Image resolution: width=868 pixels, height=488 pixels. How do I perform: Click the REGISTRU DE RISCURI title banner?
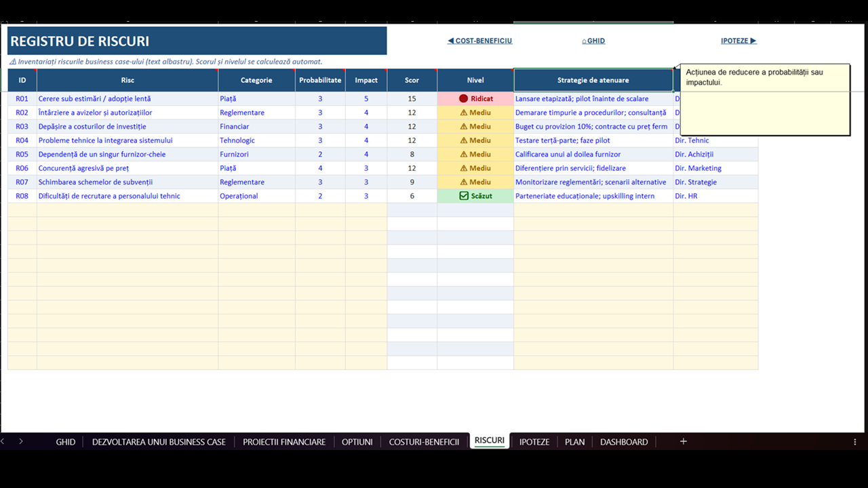click(x=197, y=41)
